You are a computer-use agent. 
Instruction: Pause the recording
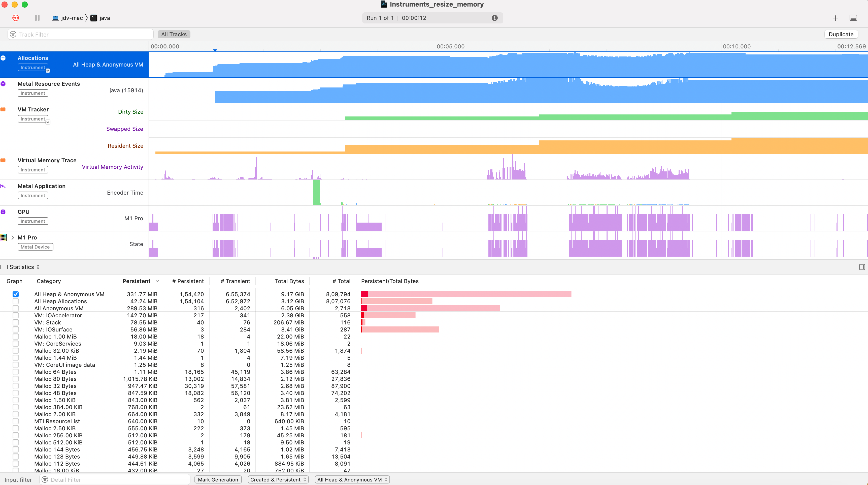point(37,18)
